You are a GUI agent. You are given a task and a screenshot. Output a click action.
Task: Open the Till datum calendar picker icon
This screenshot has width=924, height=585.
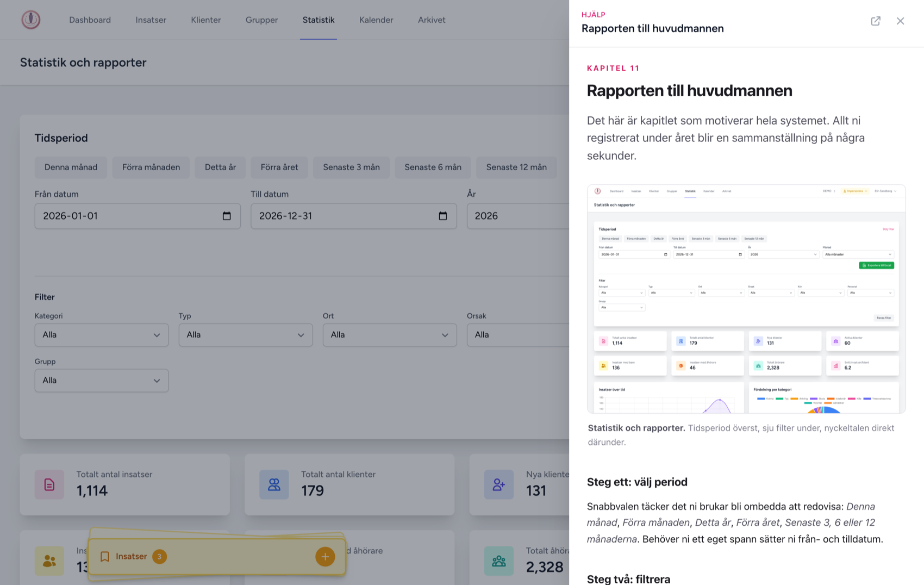tap(443, 216)
